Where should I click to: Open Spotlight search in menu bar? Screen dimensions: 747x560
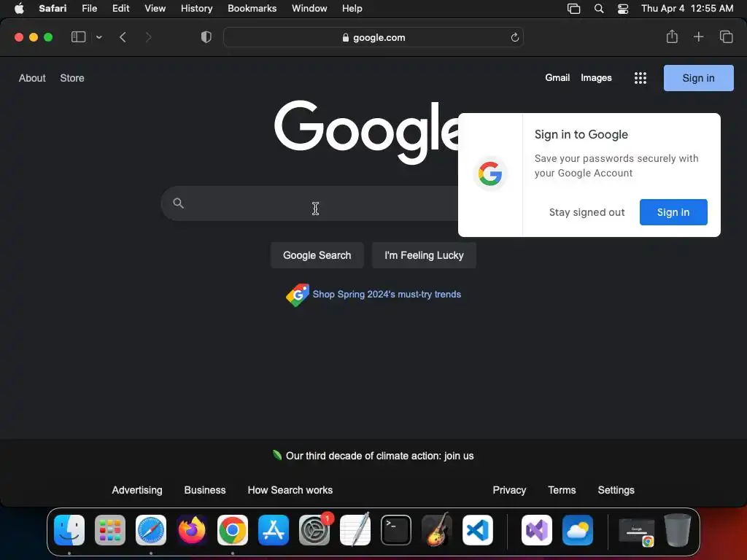[x=599, y=9]
